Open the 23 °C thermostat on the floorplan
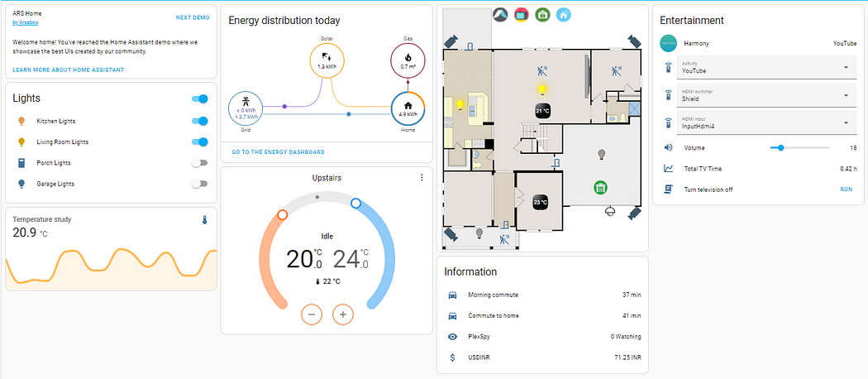Image resolution: width=868 pixels, height=379 pixels. tap(541, 202)
